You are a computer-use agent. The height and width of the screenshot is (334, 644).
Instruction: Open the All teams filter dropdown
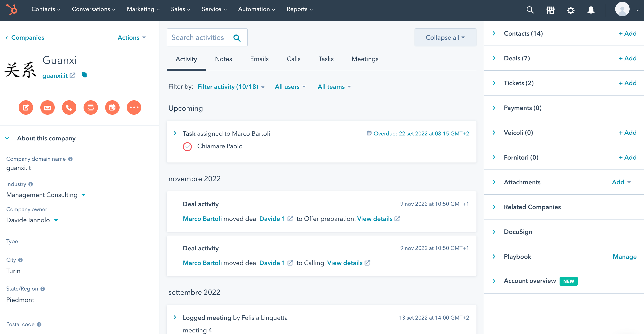[x=334, y=87]
